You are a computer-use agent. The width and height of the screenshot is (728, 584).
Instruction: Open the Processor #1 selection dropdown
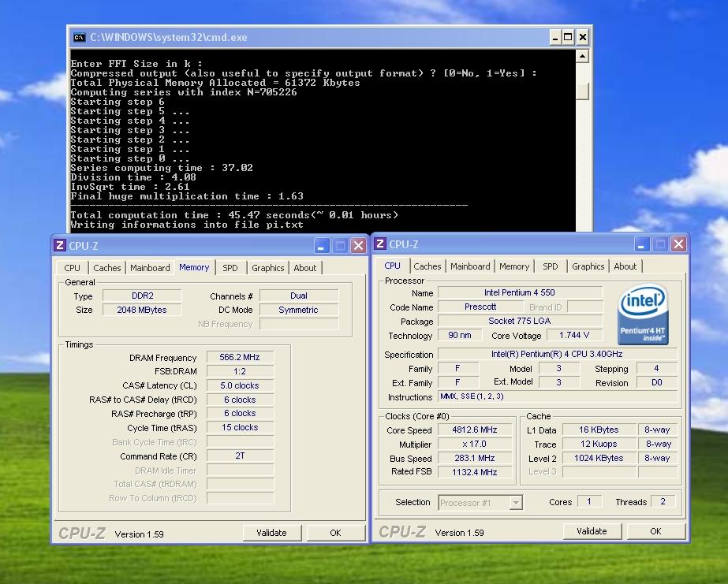515,502
